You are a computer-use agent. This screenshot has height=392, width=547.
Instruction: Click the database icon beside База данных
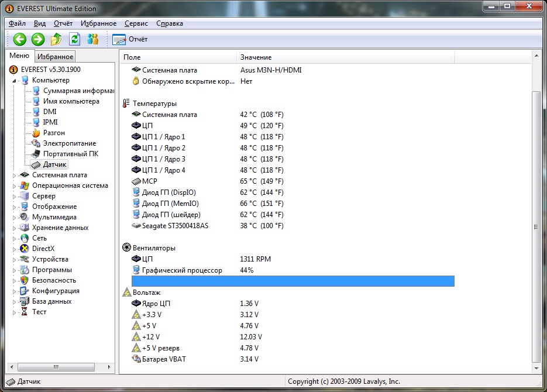[x=25, y=301]
